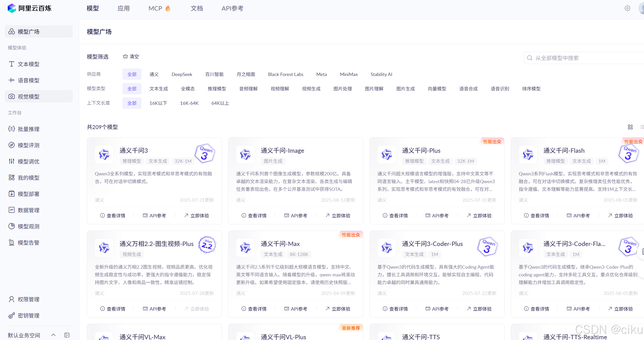Open the 通义千问VL-Max card title
This screenshot has width=644, height=340.
[143, 337]
